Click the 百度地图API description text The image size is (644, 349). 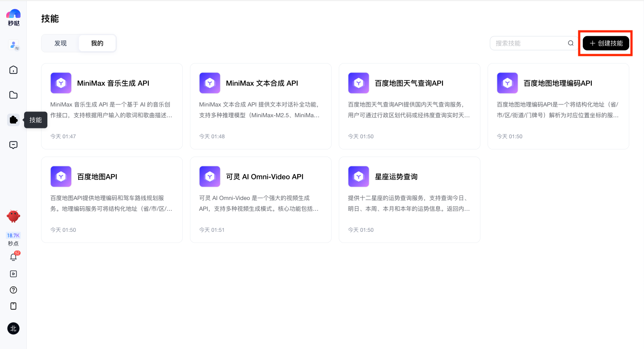[x=111, y=204]
